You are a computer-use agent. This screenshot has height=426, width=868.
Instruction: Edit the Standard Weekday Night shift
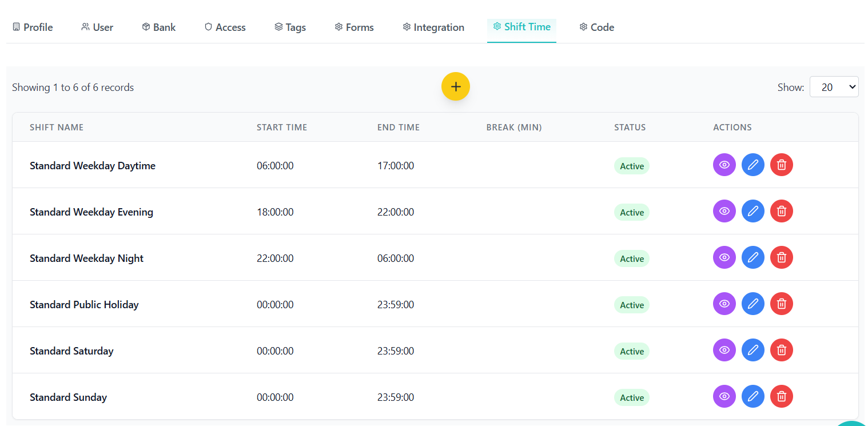point(752,258)
